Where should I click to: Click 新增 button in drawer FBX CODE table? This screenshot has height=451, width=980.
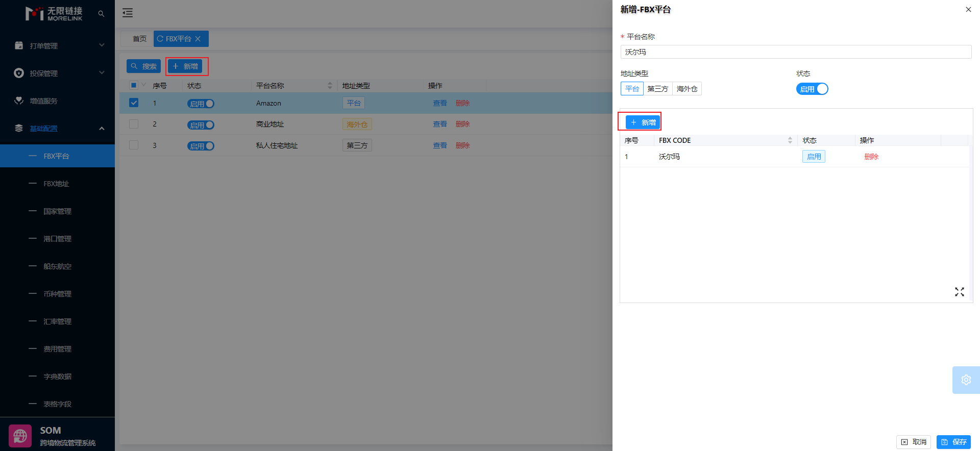click(643, 122)
